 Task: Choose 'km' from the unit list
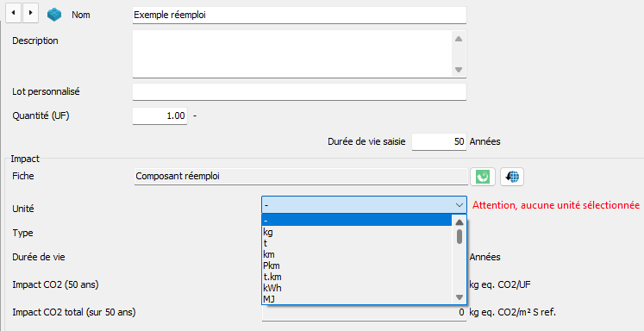coord(357,254)
